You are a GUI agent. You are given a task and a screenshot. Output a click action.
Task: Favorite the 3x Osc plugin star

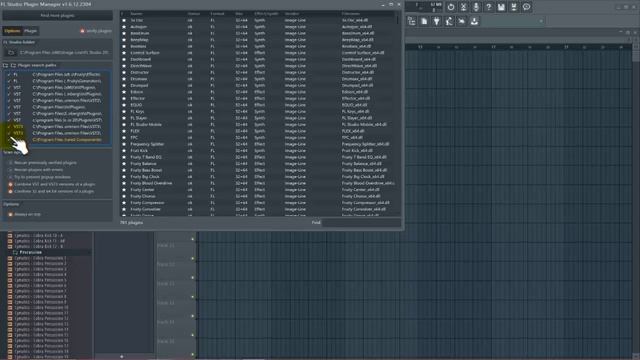pyautogui.click(x=124, y=20)
